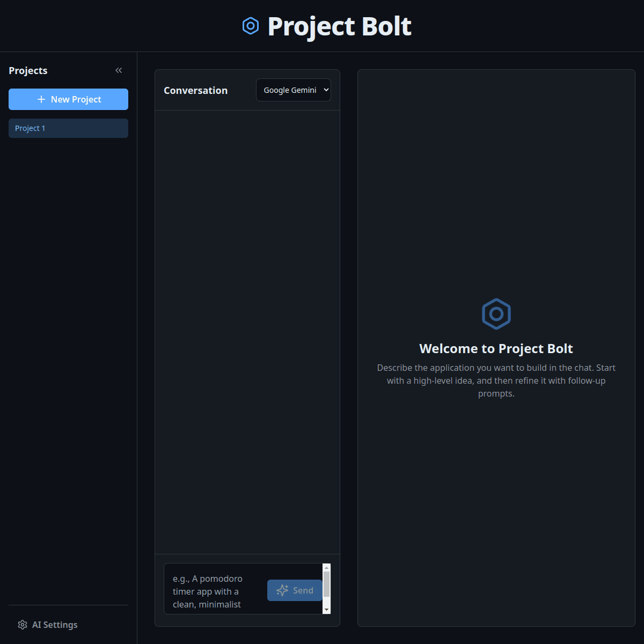This screenshot has width=644, height=644.
Task: Click the Project Bolt title text
Action: (340, 26)
